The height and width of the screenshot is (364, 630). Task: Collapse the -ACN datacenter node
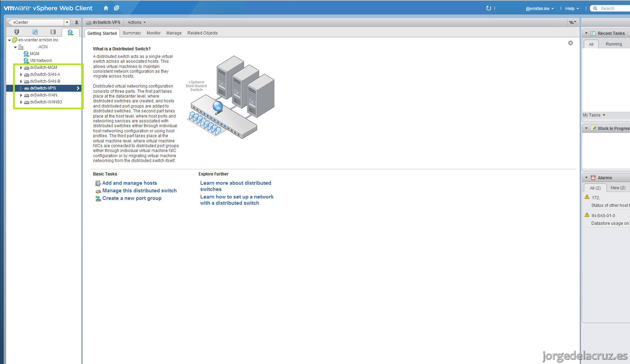(15, 47)
